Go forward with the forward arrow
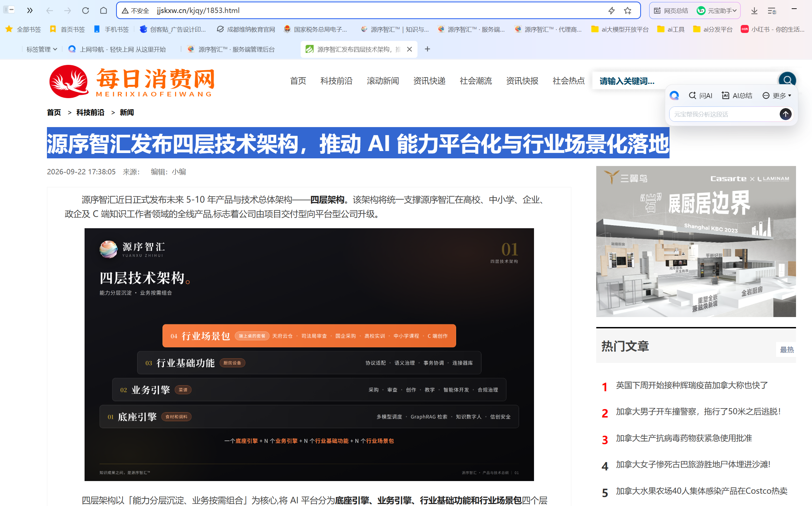Image resolution: width=812 pixels, height=506 pixels. (68, 10)
